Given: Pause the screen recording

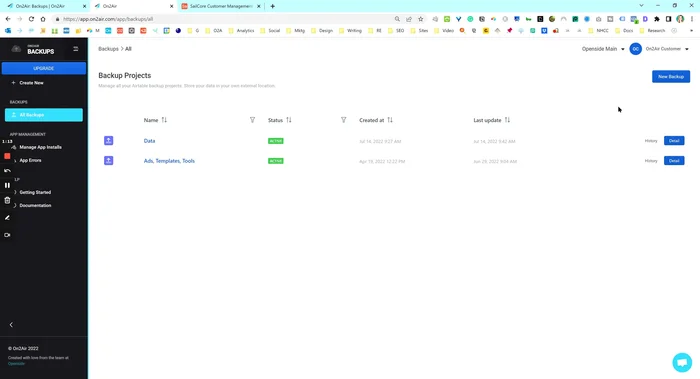Looking at the screenshot, I should [7, 185].
